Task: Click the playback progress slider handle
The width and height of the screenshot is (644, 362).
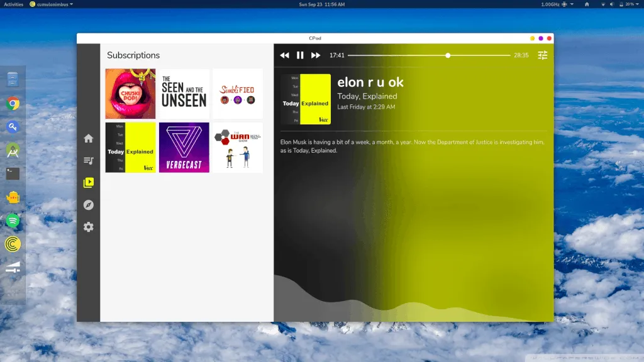Action: tap(448, 55)
